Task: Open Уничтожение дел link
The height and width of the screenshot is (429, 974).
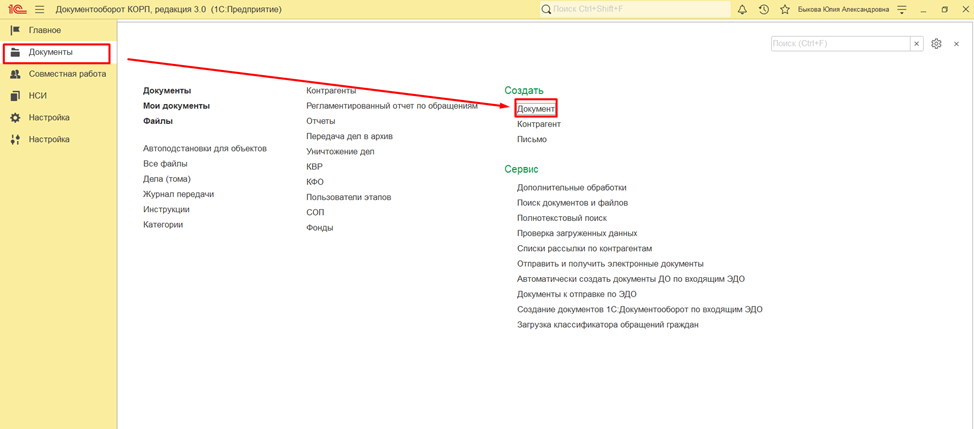Action: pyautogui.click(x=340, y=151)
